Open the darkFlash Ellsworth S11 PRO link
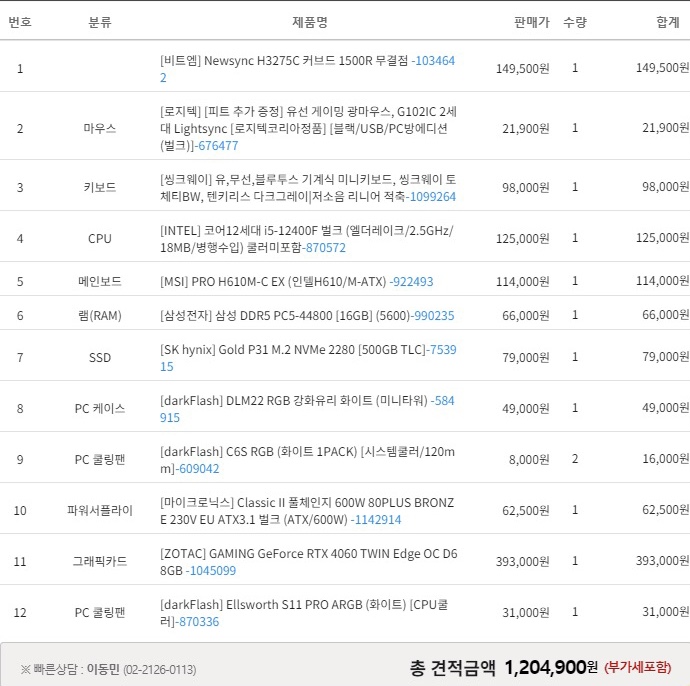 [x=304, y=613]
